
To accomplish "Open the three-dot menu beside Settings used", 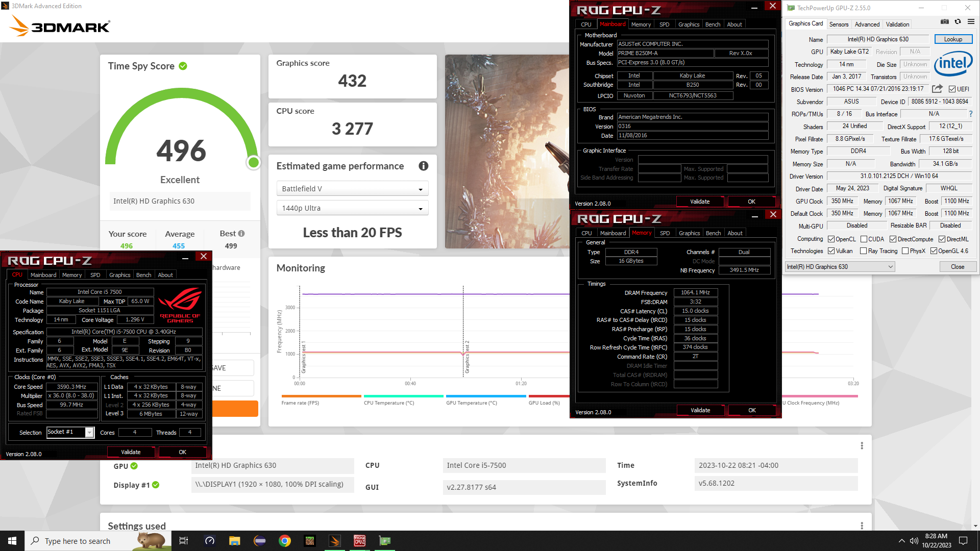I will [x=862, y=525].
